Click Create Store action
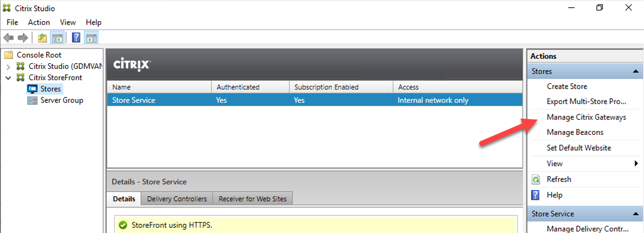 coord(567,86)
